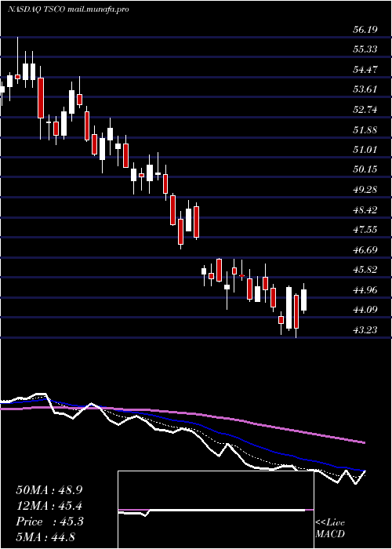
Task: Select the 49.28 price axis label
Action: click(365, 190)
